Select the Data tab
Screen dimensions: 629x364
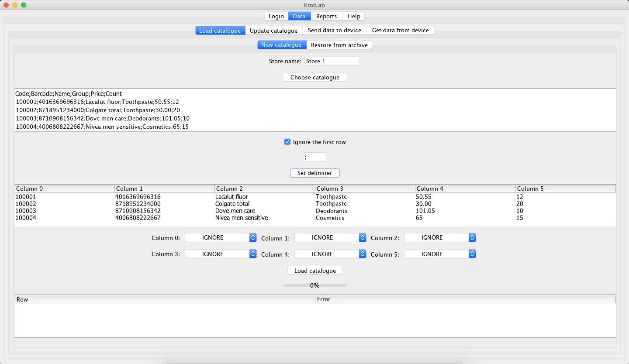(299, 16)
